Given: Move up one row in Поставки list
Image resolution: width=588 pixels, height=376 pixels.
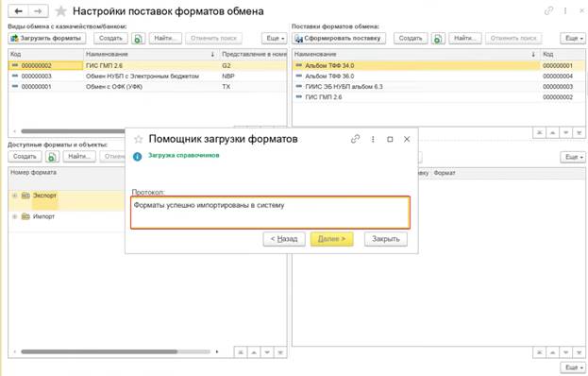Looking at the screenshot, I should point(553,132).
